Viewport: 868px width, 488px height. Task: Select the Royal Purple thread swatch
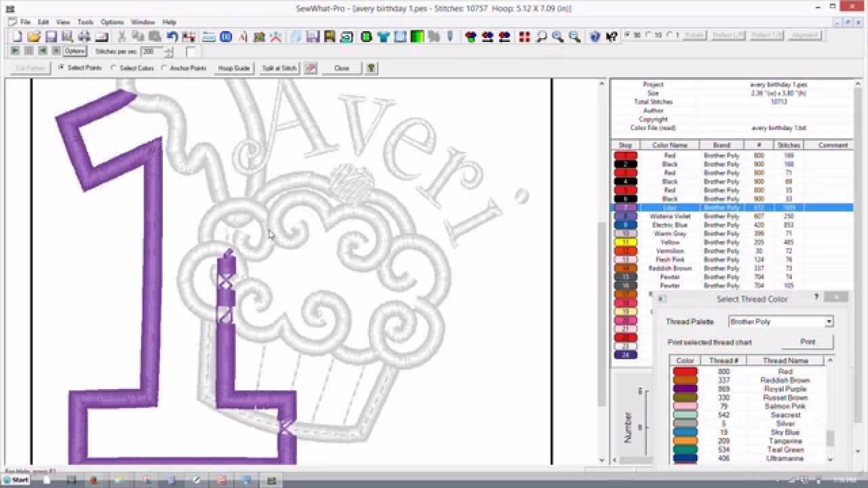(x=685, y=389)
